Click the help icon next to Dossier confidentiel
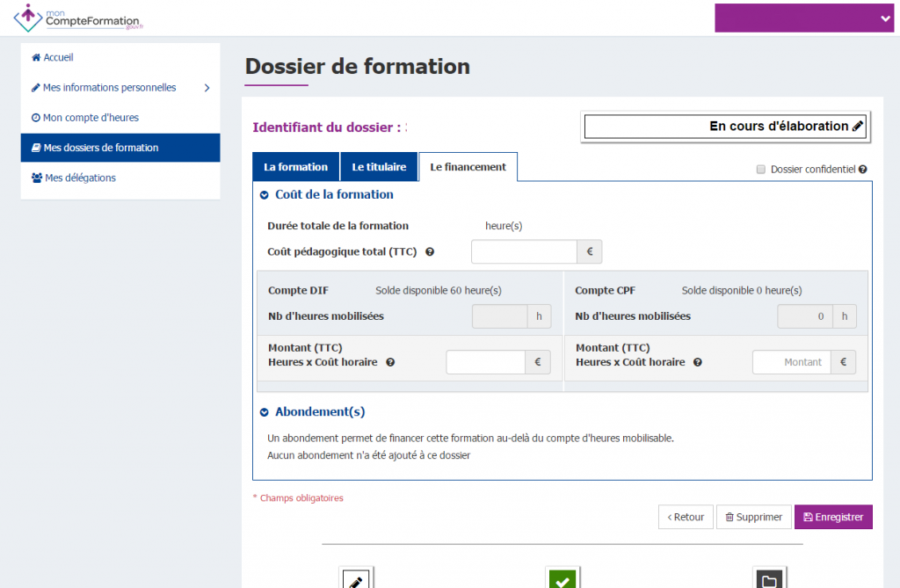The height and width of the screenshot is (588, 900). 863,170
